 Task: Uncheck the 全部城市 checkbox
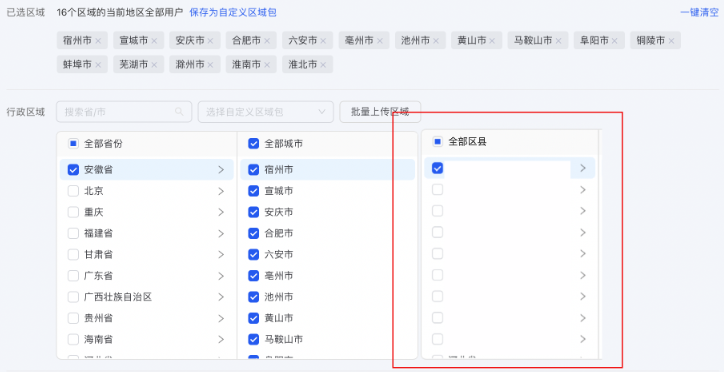click(253, 144)
